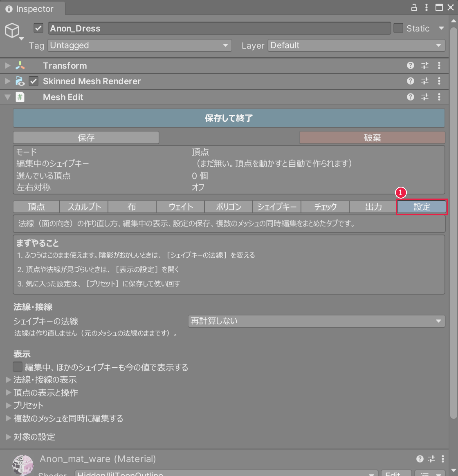Click the 左右対称 row
This screenshot has width=458, height=476.
click(229, 187)
